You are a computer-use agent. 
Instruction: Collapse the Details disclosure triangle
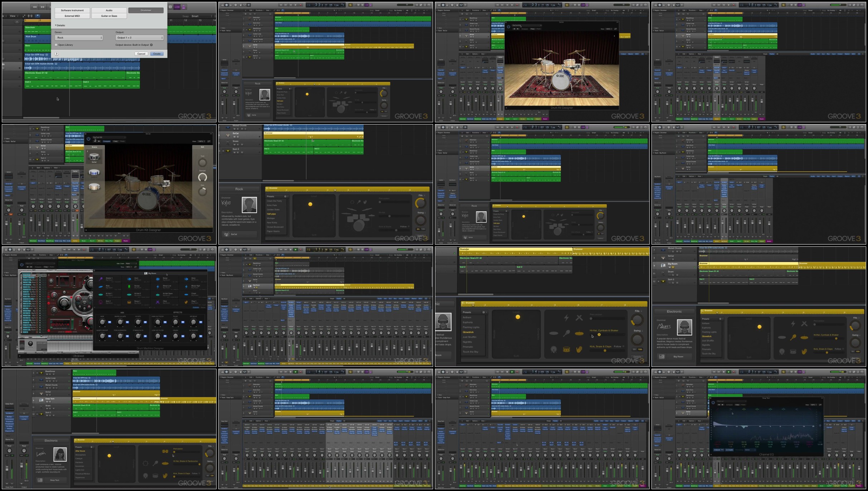point(55,25)
